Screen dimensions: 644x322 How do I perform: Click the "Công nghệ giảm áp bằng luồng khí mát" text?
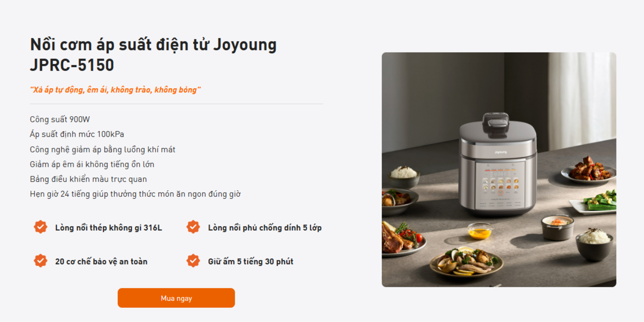click(102, 150)
